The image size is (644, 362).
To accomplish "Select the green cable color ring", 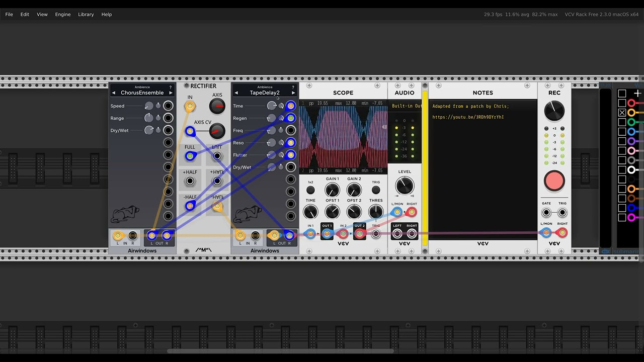I will point(631,122).
